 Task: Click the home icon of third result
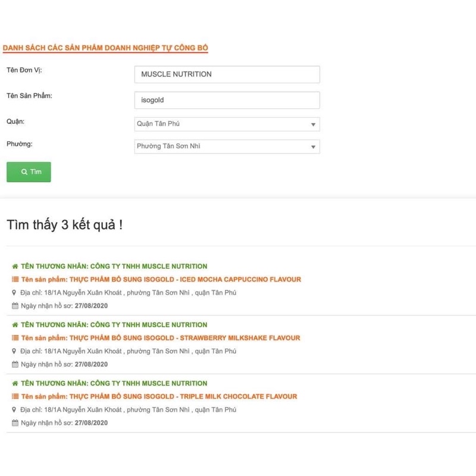tap(15, 383)
